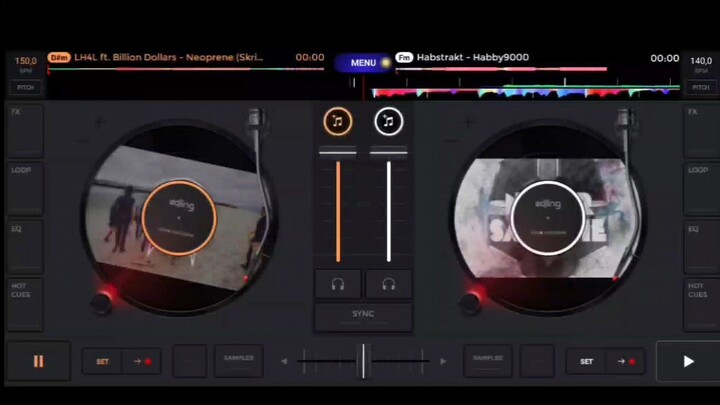Set a cue point on the right deck
Screen dimensions: 720x405
(586, 362)
